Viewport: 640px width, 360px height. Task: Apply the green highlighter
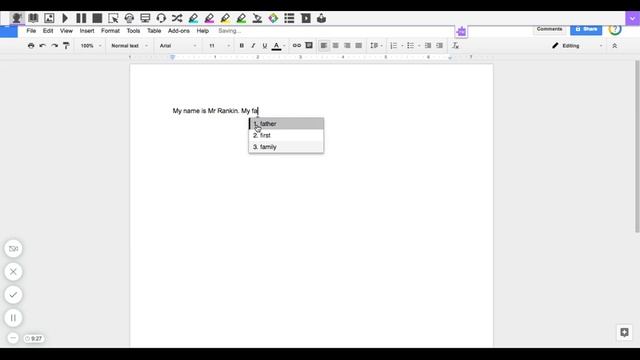click(241, 18)
